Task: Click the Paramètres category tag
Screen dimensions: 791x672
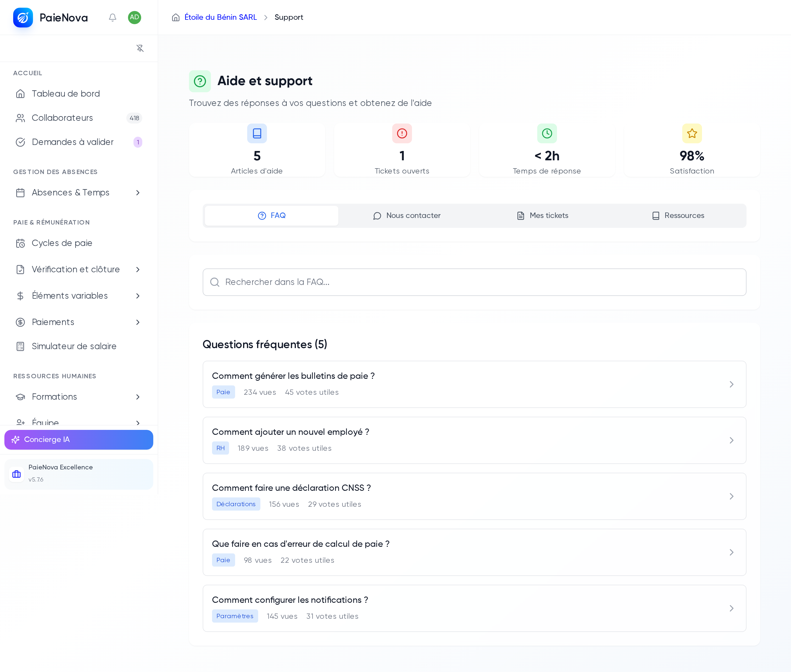Action: click(235, 616)
